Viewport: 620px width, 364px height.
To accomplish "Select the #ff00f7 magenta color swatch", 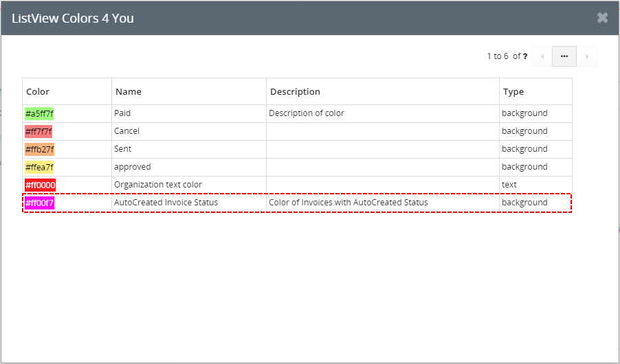I will point(39,203).
